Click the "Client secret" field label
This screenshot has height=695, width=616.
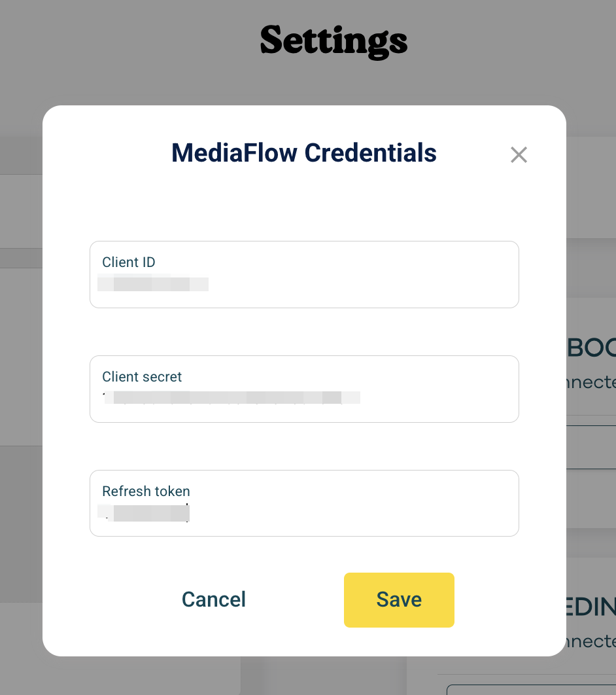coord(142,377)
